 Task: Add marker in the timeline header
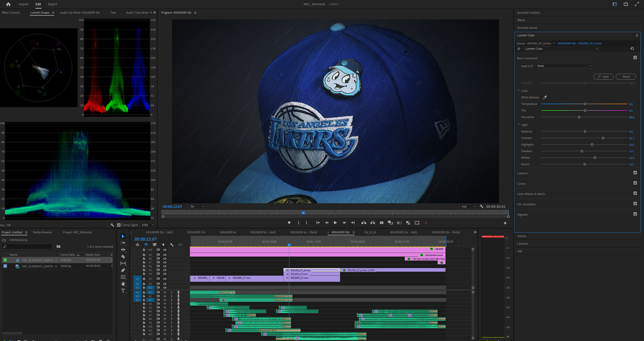click(x=163, y=245)
